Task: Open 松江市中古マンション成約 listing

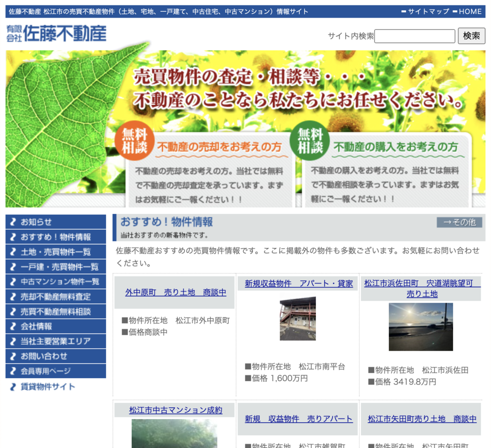Action: coord(175,410)
